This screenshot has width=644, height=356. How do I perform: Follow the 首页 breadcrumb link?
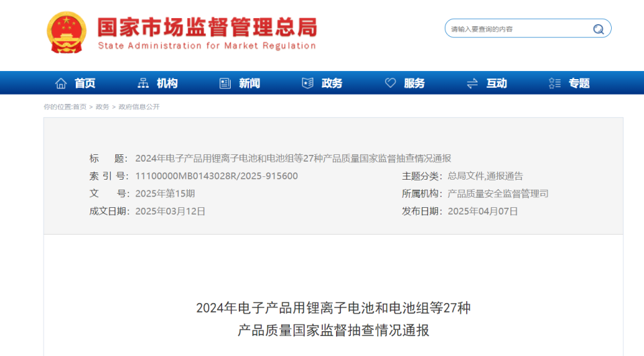coord(80,107)
